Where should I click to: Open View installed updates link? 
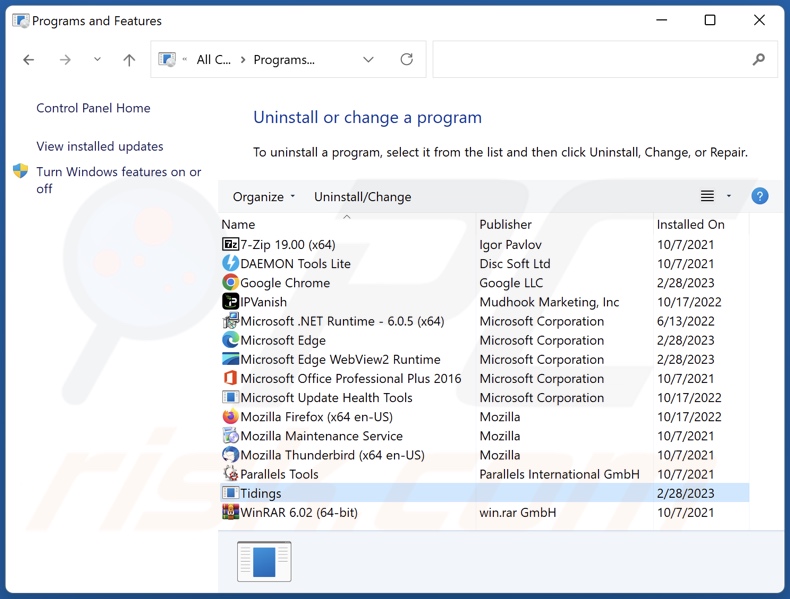pyautogui.click(x=100, y=146)
